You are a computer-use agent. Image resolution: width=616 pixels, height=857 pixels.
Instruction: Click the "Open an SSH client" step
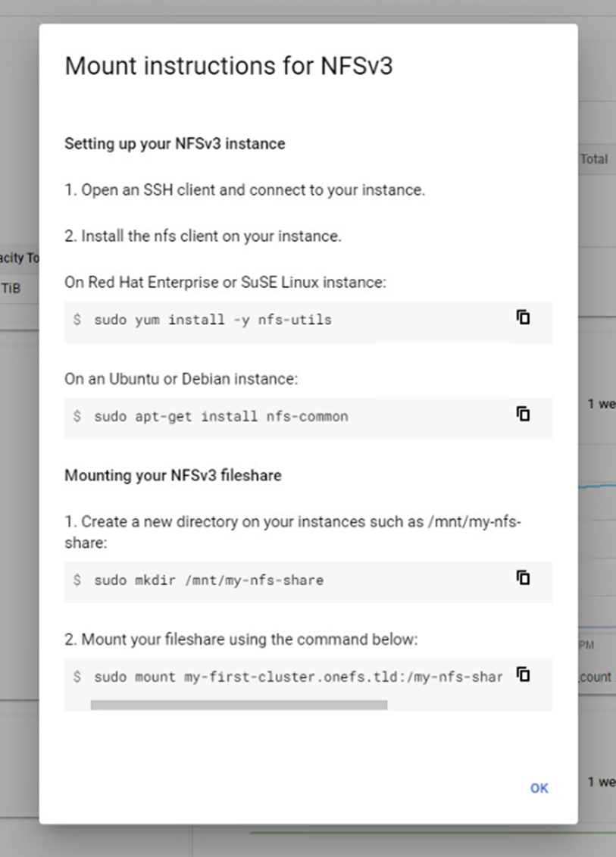pyautogui.click(x=245, y=190)
